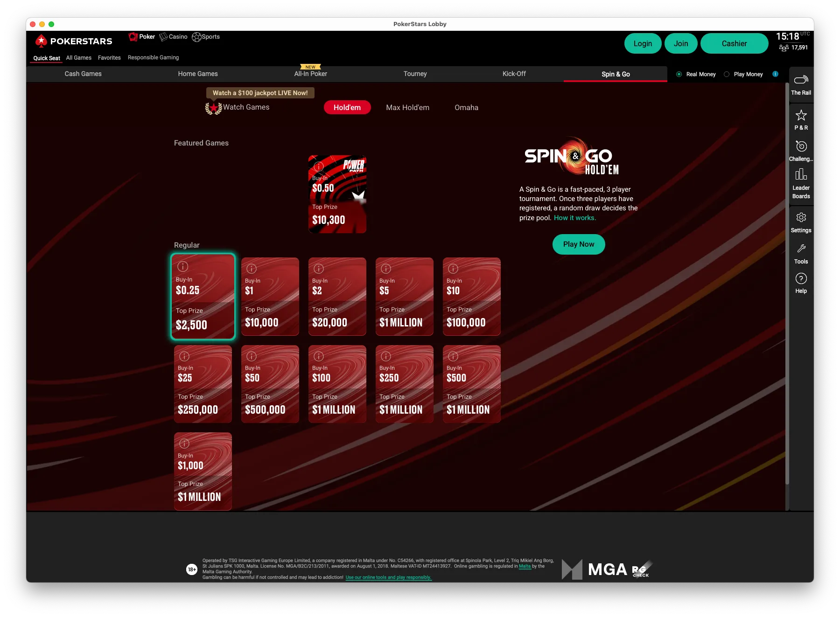Switch to the Casino product
The height and width of the screenshot is (617, 840).
pyautogui.click(x=174, y=36)
